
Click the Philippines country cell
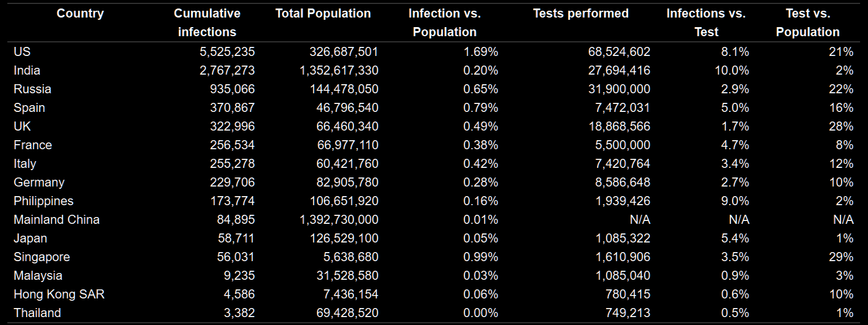tap(43, 201)
